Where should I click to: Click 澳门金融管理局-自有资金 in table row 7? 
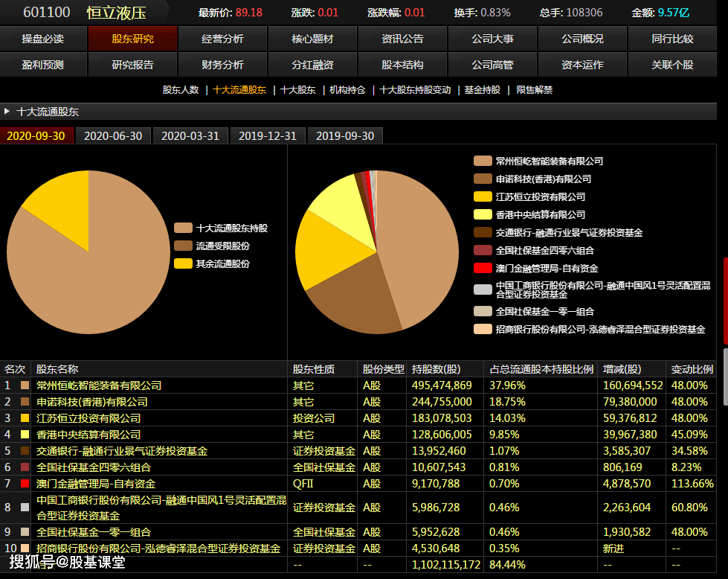(96, 484)
